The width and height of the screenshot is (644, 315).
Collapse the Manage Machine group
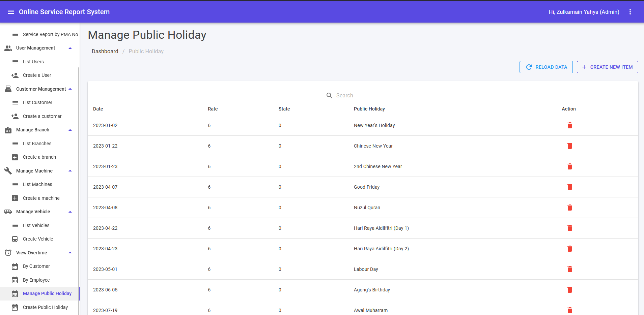70,171
